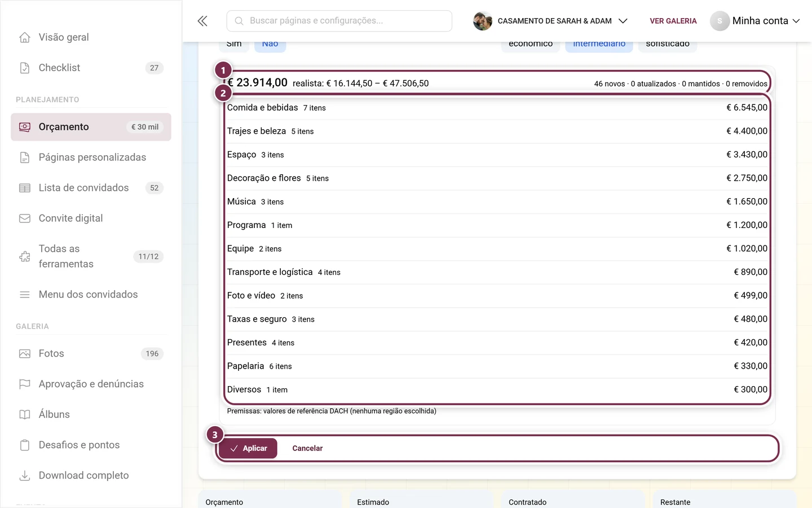Open the Casamento de Sarah & Adam dropdown
812x508 pixels.
tap(551, 21)
